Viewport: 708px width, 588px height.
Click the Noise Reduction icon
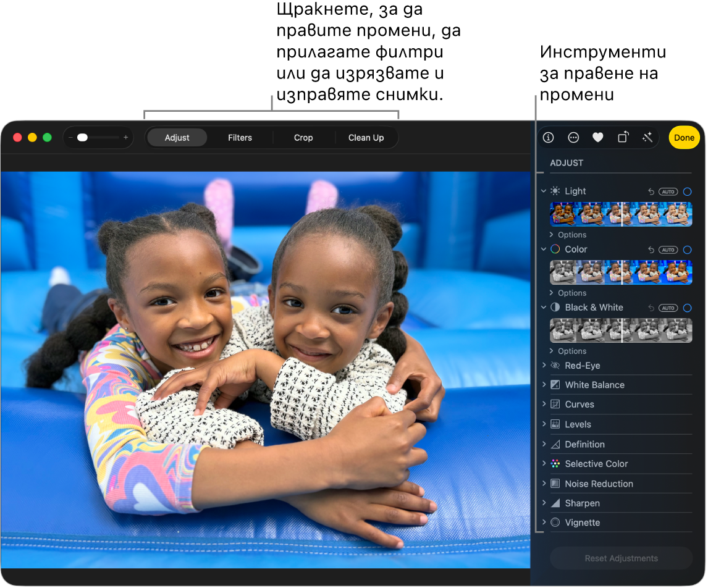tap(556, 484)
